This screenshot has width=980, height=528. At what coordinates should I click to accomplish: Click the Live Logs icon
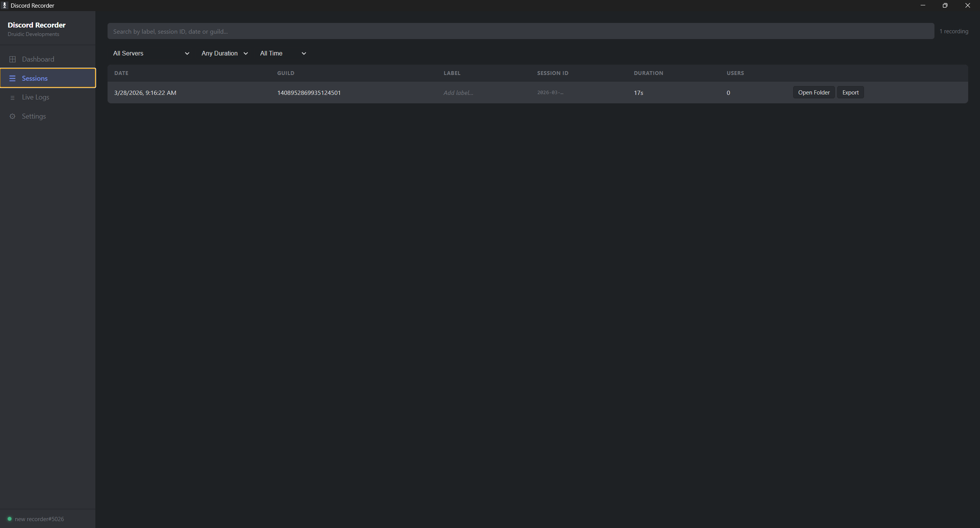13,97
